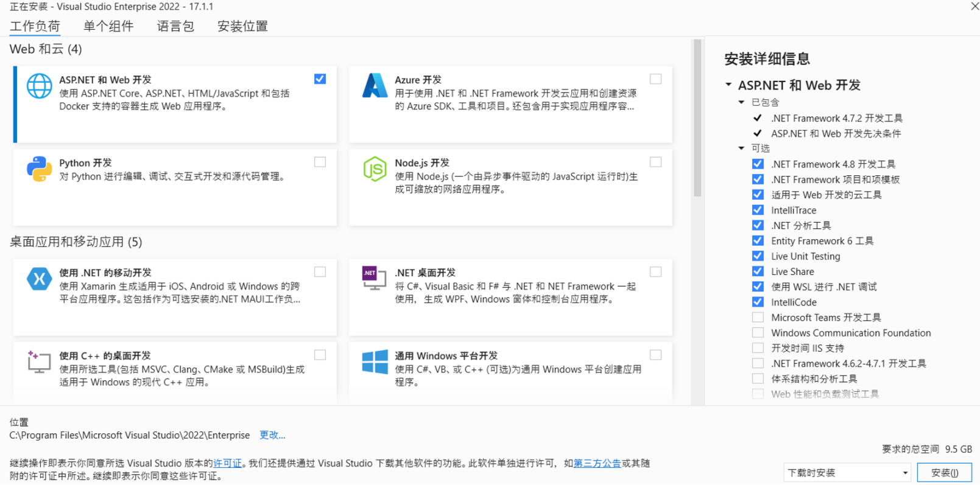This screenshot has width=980, height=485.
Task: Uncheck the Live Unit Testing component
Action: 758,256
